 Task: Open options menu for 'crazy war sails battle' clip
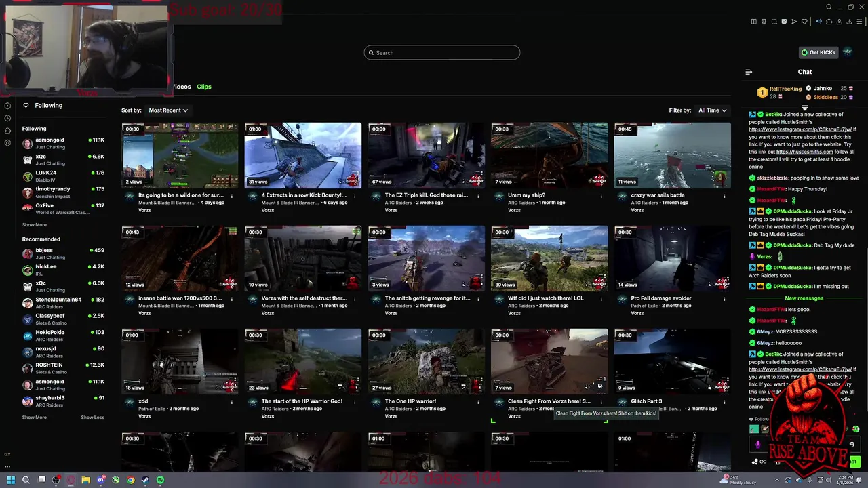[724, 196]
